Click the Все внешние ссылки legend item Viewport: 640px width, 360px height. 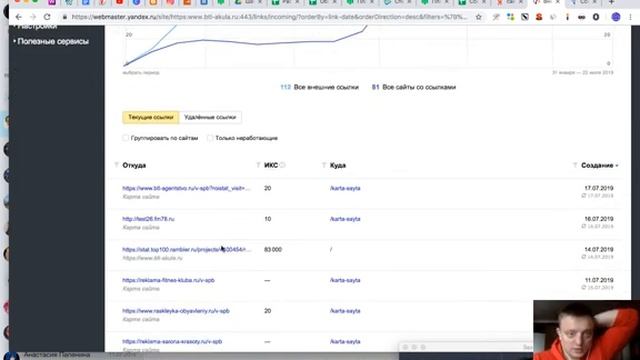pos(320,87)
